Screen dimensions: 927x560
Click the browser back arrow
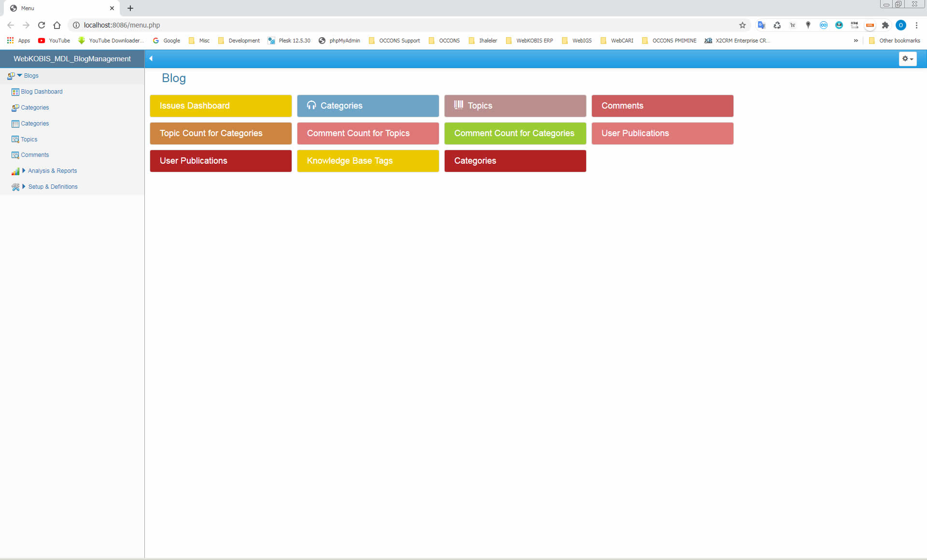click(x=11, y=25)
